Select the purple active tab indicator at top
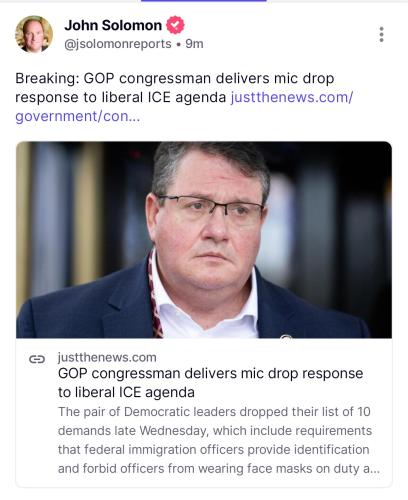The image size is (408, 500). pyautogui.click(x=204, y=1)
